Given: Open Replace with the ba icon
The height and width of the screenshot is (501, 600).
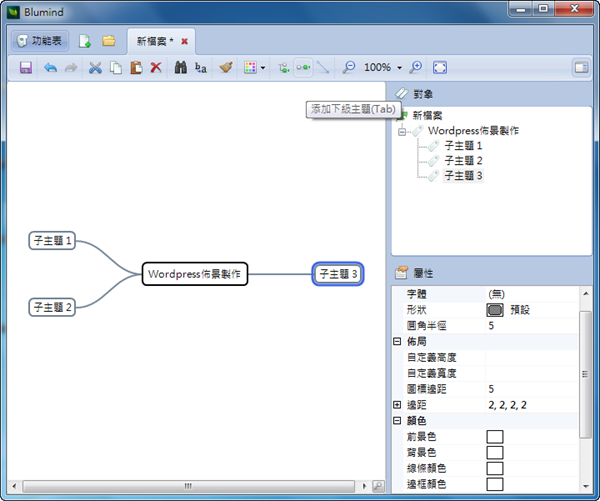Looking at the screenshot, I should (201, 68).
